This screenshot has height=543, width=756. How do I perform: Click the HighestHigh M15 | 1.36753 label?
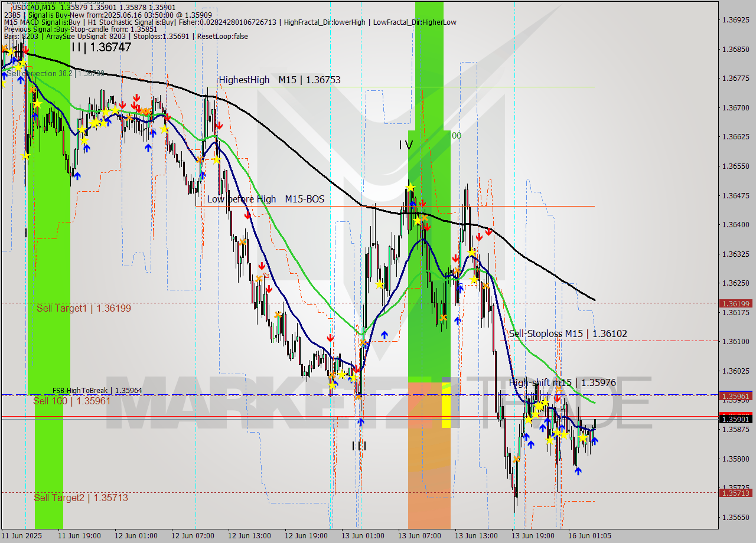pyautogui.click(x=280, y=80)
